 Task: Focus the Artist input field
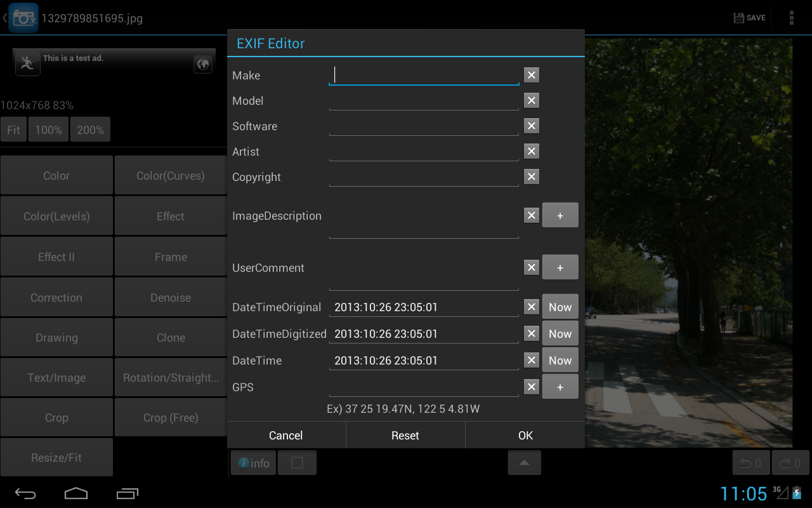[424, 152]
